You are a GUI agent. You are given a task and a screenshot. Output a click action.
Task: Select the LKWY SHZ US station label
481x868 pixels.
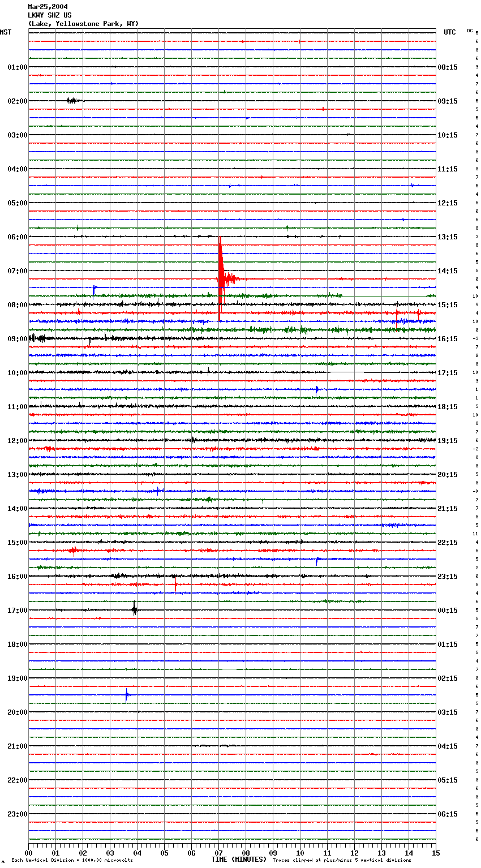point(50,15)
